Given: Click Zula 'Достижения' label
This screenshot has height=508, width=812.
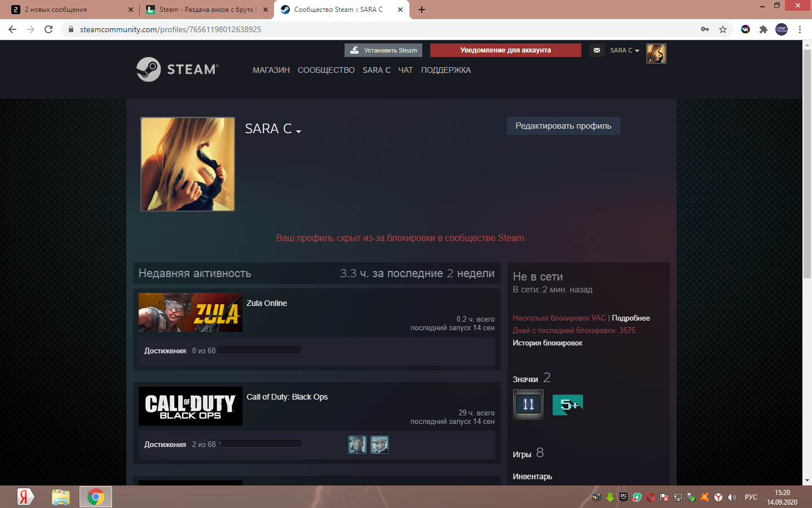Looking at the screenshot, I should pyautogui.click(x=165, y=351).
